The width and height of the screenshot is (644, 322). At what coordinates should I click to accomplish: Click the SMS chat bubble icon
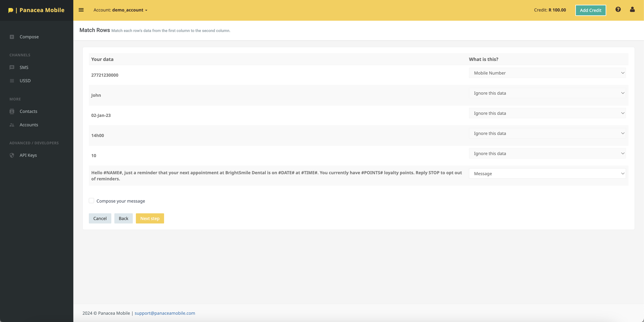[x=12, y=67]
